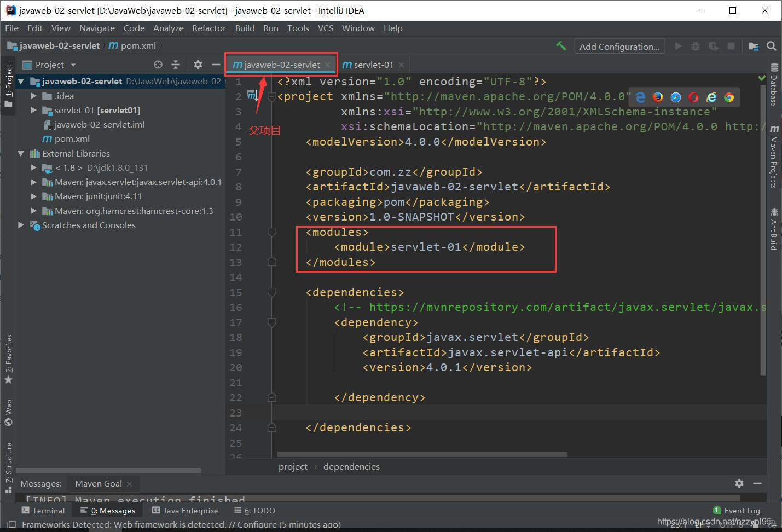This screenshot has width=782, height=532.
Task: Open in Safari browser icon
Action: point(676,97)
